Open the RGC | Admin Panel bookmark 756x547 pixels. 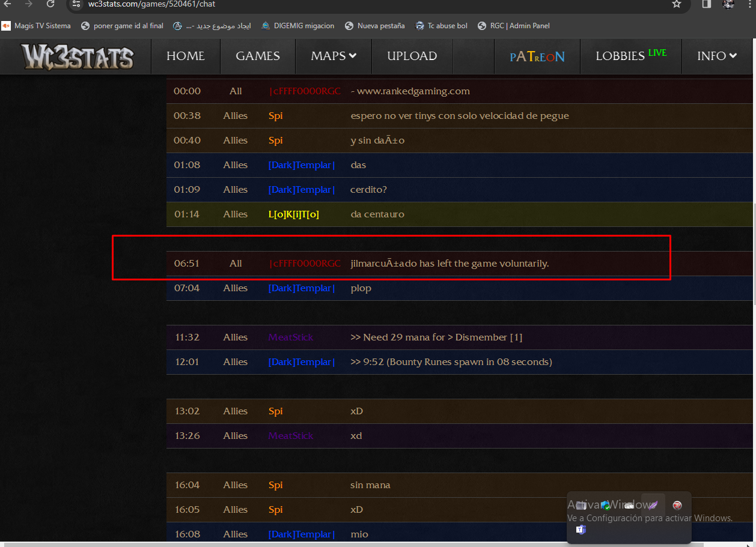pyautogui.click(x=513, y=26)
